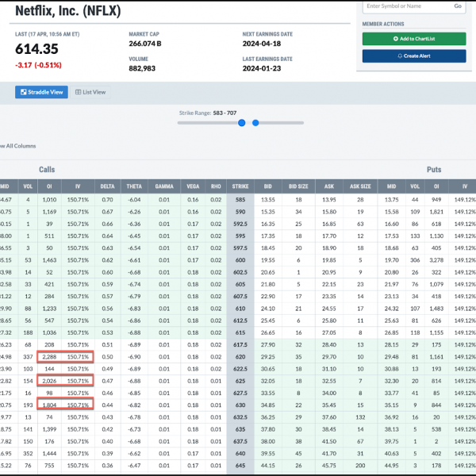Click the last earnings date 2024-01-23
This screenshot has width=476, height=476.
pos(261,68)
